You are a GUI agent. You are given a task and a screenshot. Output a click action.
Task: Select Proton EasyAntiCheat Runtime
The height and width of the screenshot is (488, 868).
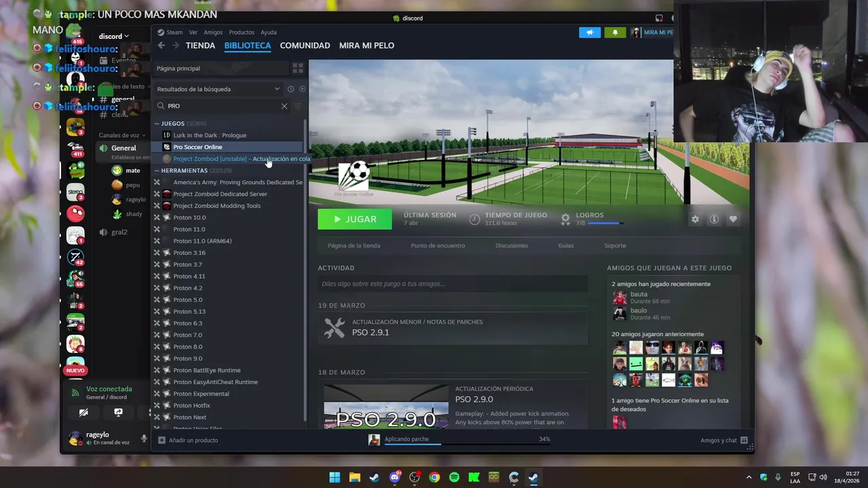coord(215,382)
